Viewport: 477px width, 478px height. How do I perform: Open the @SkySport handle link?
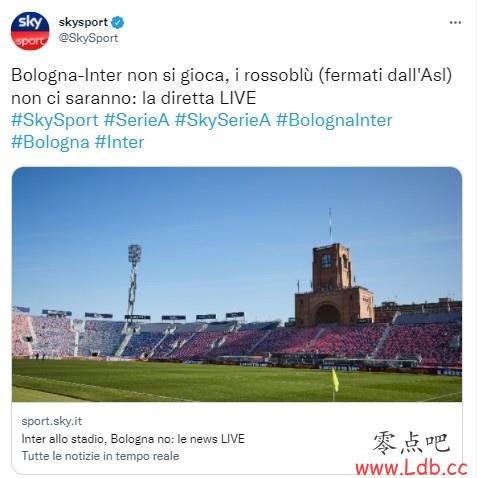coord(88,38)
